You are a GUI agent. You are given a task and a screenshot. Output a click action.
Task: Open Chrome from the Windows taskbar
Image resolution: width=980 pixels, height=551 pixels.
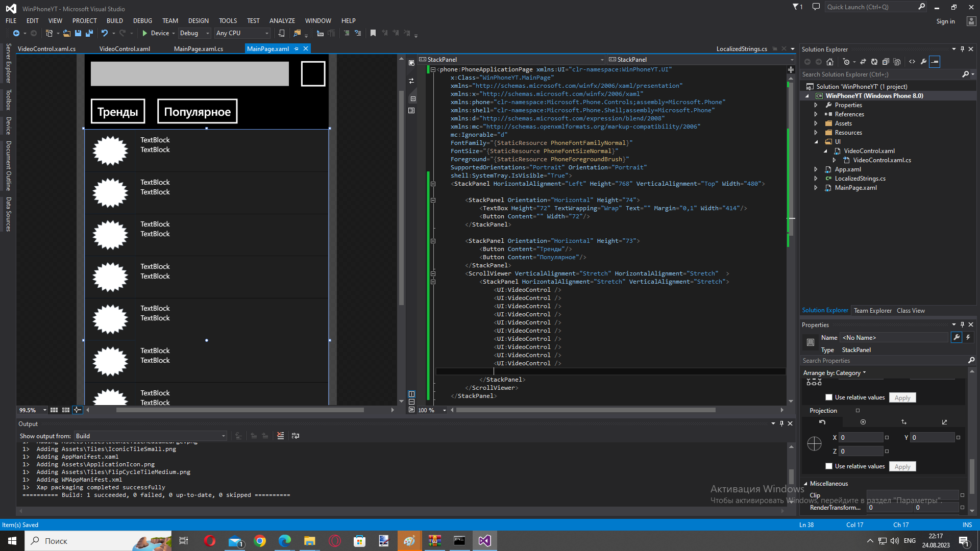pos(260,541)
